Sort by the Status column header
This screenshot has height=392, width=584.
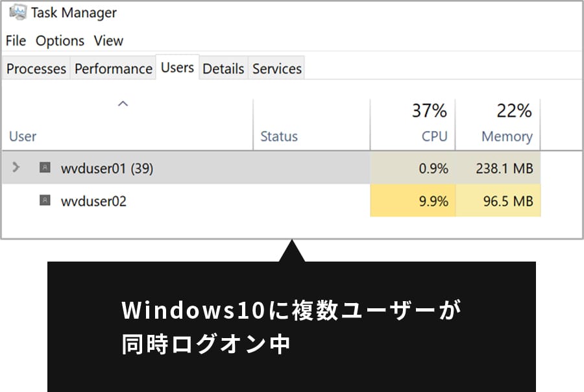(311, 125)
